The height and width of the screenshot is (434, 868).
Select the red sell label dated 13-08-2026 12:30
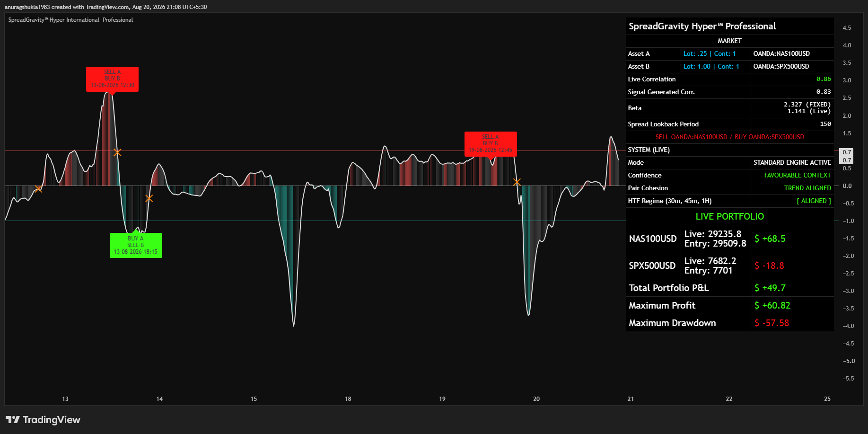pos(112,79)
